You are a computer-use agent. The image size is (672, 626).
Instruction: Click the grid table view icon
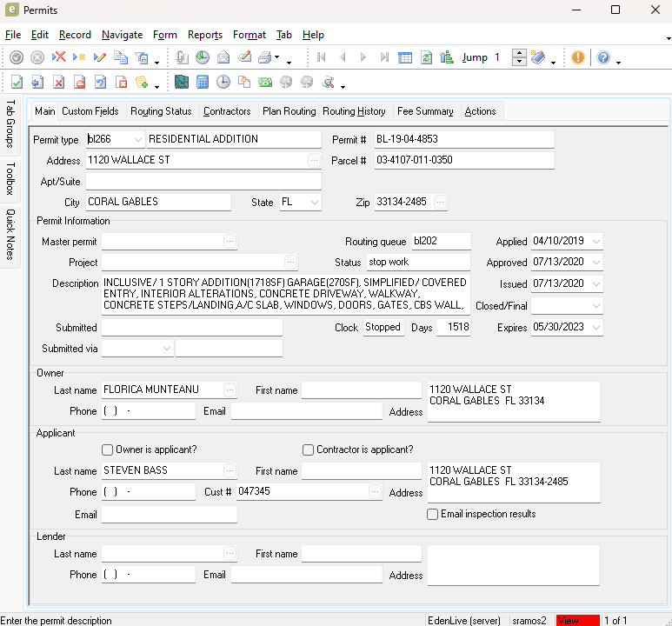tap(405, 57)
